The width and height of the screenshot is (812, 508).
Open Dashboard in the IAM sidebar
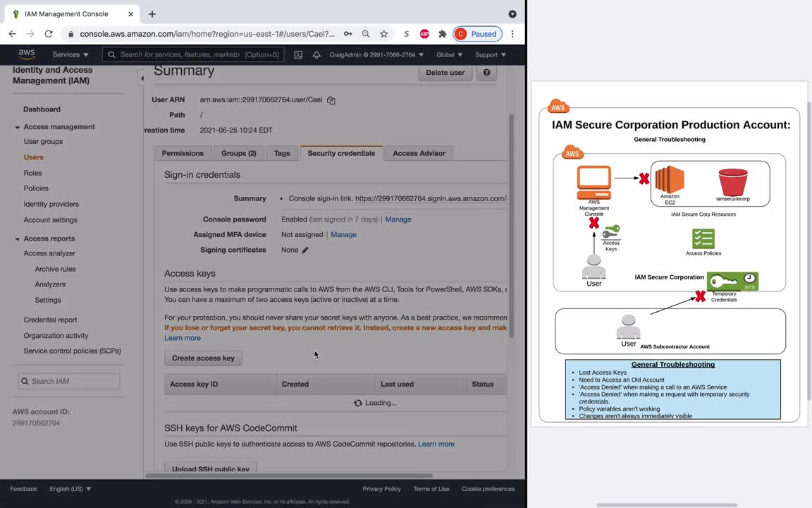point(42,109)
